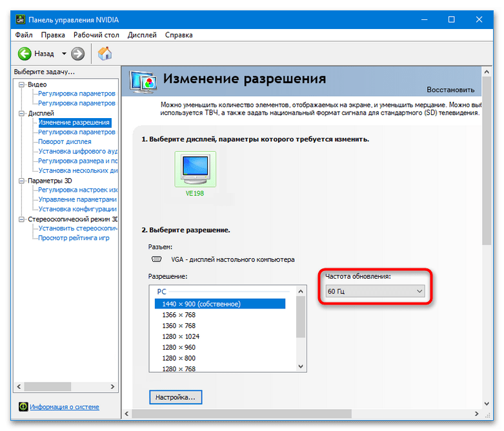Viewport: 504px width, 431px height.
Task: Select Изменение разрешения in the tree
Action: click(x=75, y=123)
